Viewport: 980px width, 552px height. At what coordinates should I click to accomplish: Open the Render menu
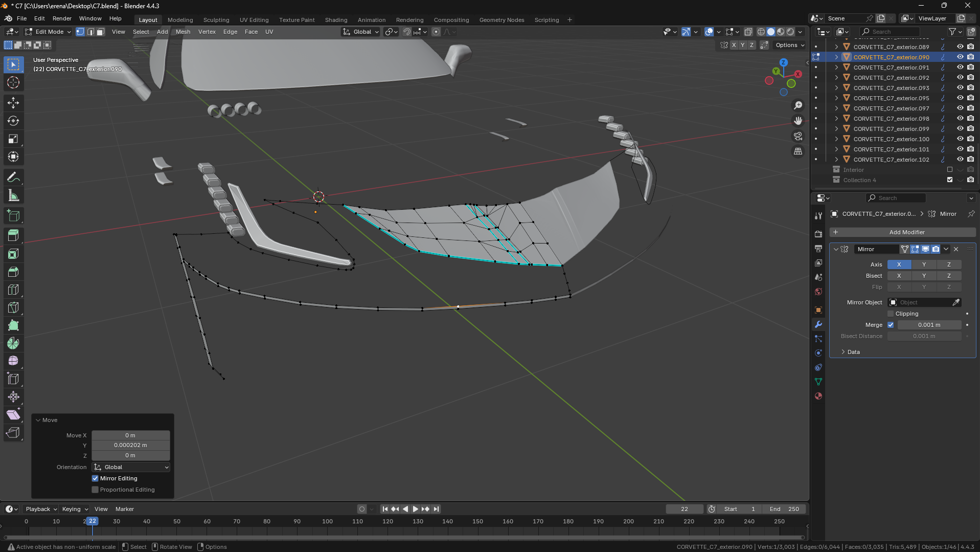pos(62,18)
